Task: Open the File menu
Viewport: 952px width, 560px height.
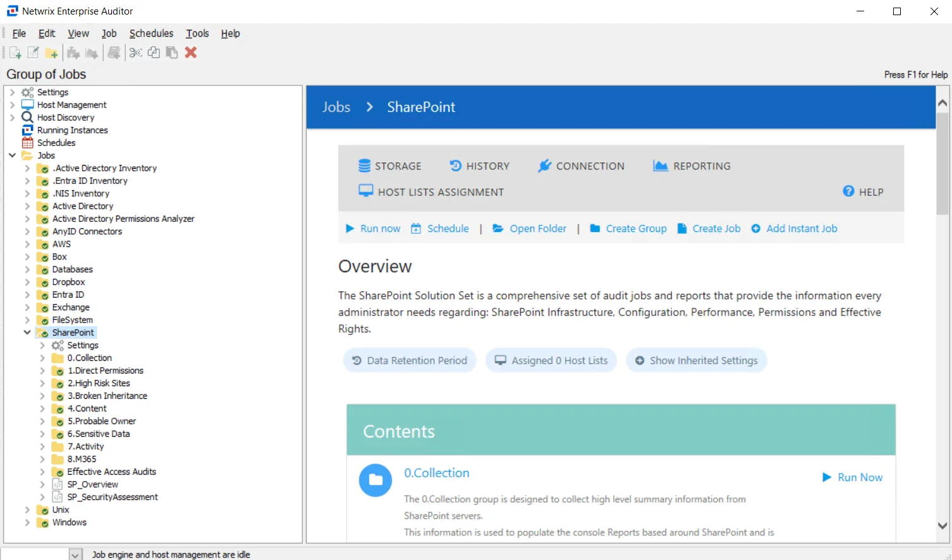Action: pyautogui.click(x=19, y=33)
